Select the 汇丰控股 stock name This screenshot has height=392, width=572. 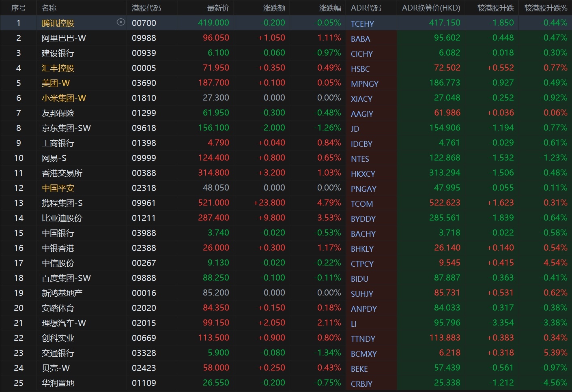(x=58, y=68)
